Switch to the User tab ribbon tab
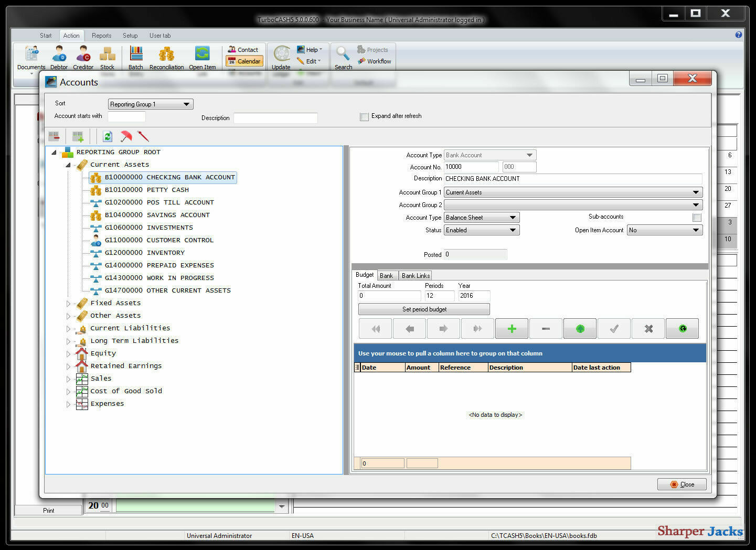The image size is (756, 550). [x=160, y=36]
